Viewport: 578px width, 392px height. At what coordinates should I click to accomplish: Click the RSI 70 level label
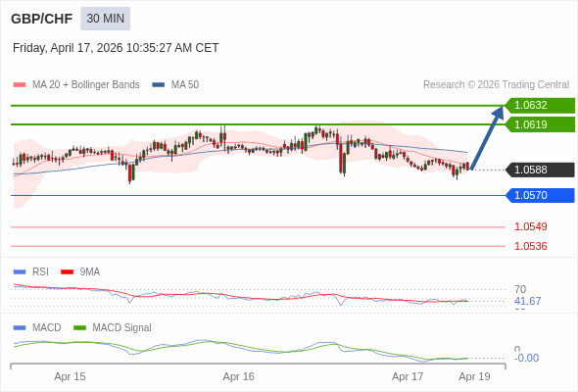[x=520, y=289]
